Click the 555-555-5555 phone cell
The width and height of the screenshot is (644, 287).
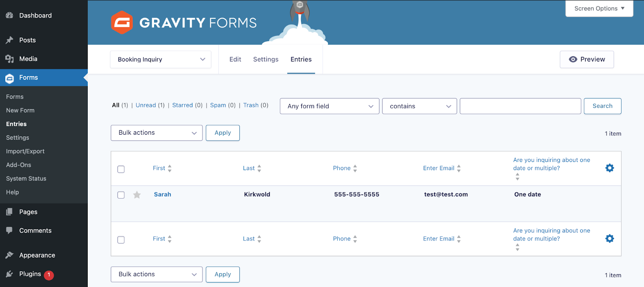(357, 195)
